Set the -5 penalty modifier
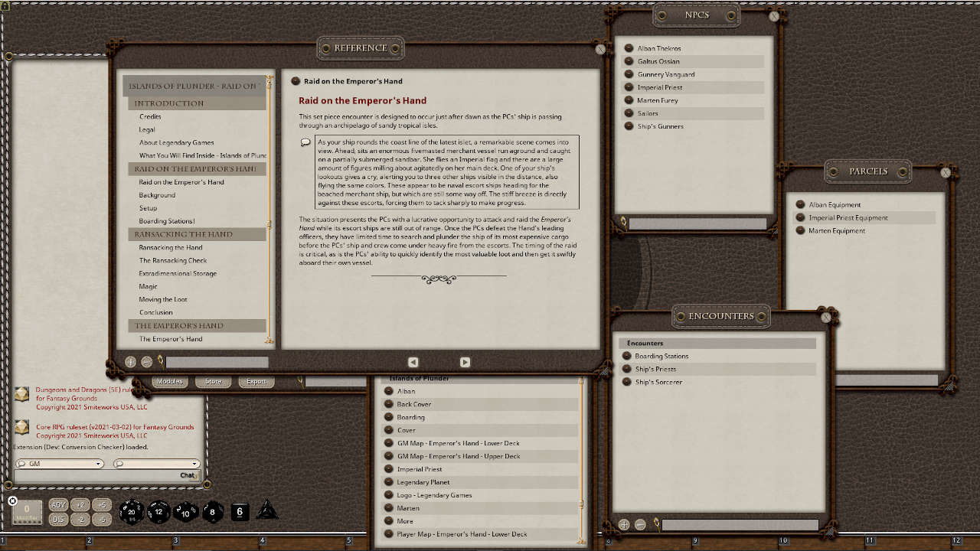Viewport: 980px width, 551px height. [103, 519]
